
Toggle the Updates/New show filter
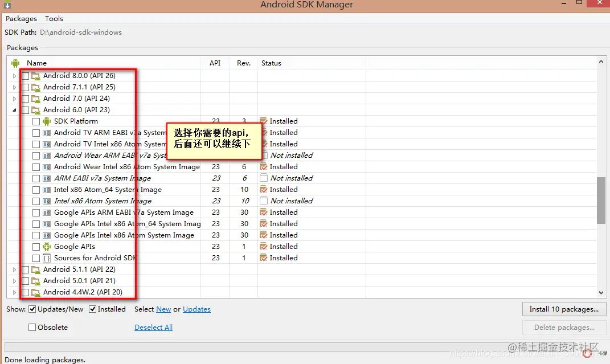[x=32, y=309]
